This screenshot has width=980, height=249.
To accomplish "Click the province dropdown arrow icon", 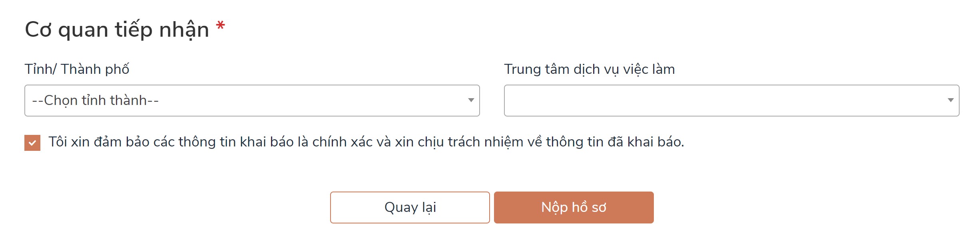I will [x=471, y=100].
